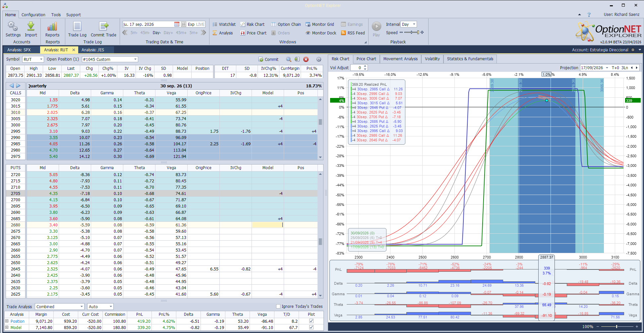The image size is (644, 333).
Task: Increase Vol Adjust with the up stepper
Action: 365,66
